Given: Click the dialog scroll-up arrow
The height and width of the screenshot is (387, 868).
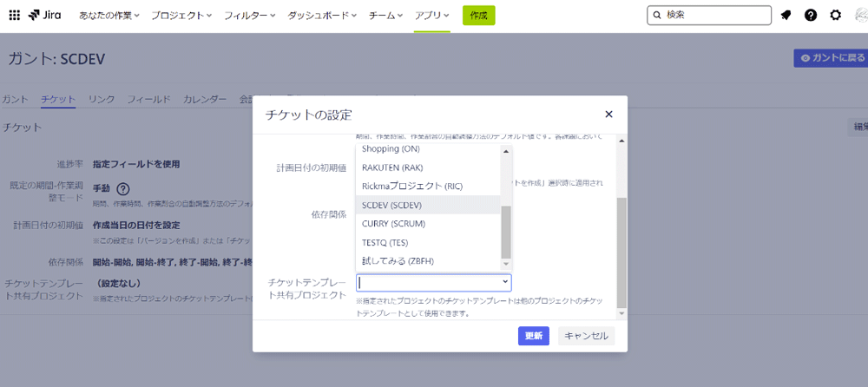Looking at the screenshot, I should click(621, 141).
